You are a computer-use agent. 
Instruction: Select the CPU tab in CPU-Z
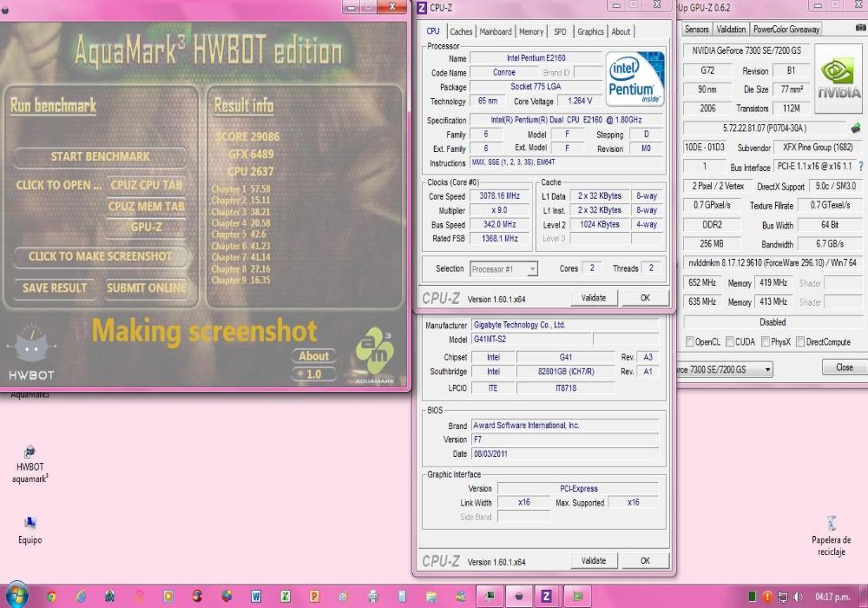point(433,31)
